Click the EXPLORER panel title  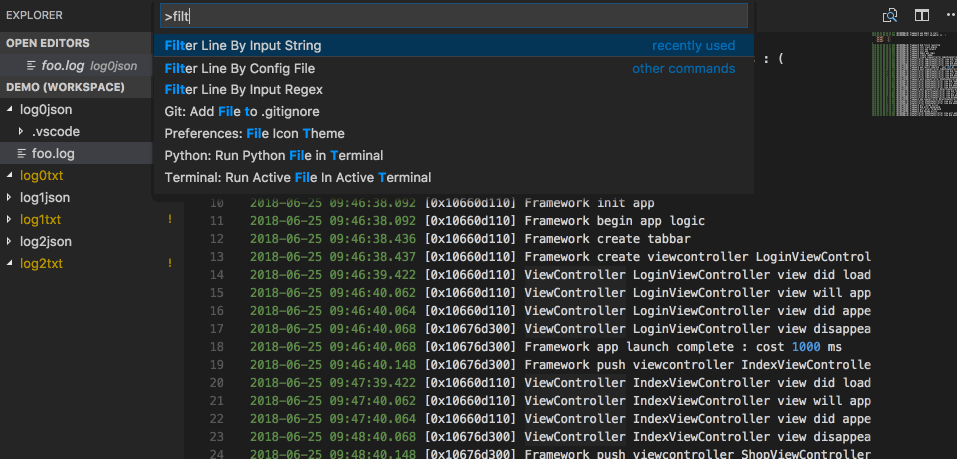pyautogui.click(x=34, y=16)
